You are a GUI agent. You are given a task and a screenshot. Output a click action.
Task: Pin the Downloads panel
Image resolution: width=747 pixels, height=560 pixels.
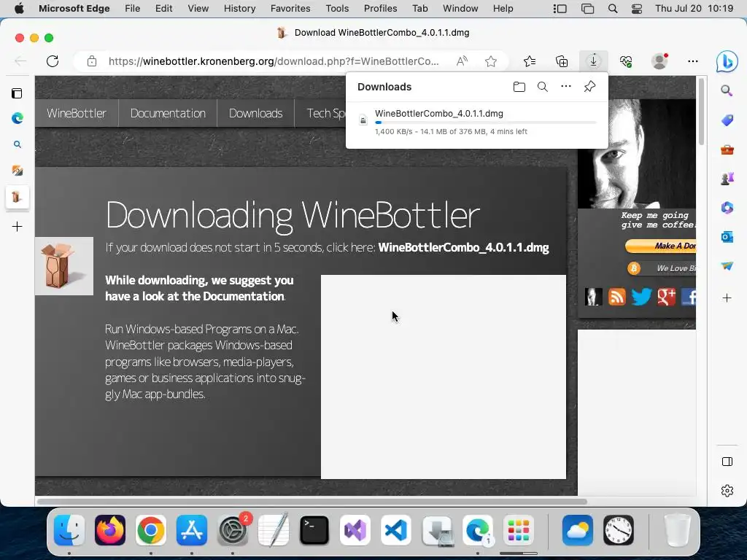click(x=589, y=87)
